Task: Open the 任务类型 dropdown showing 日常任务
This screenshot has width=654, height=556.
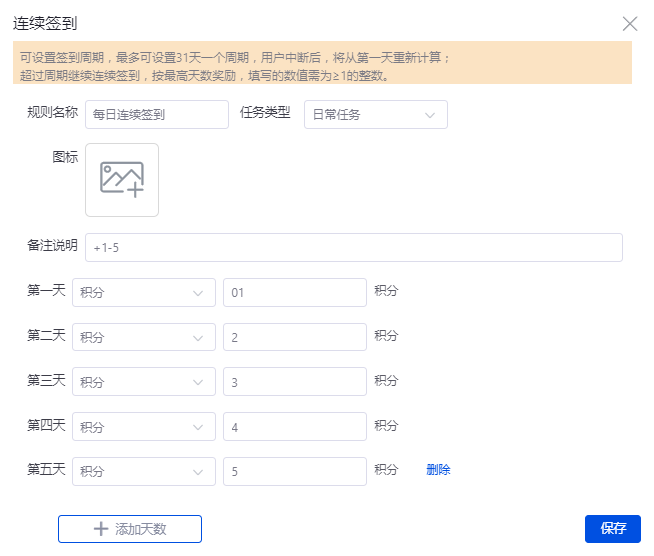Action: point(376,114)
